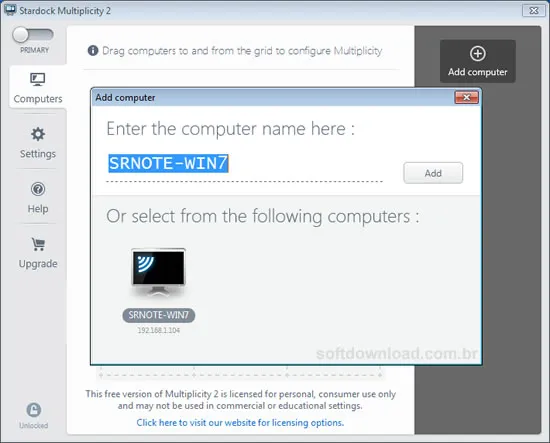Select the SRNOTE-WIN7 monitor thumbnail
This screenshot has height=443, width=550.
(159, 271)
